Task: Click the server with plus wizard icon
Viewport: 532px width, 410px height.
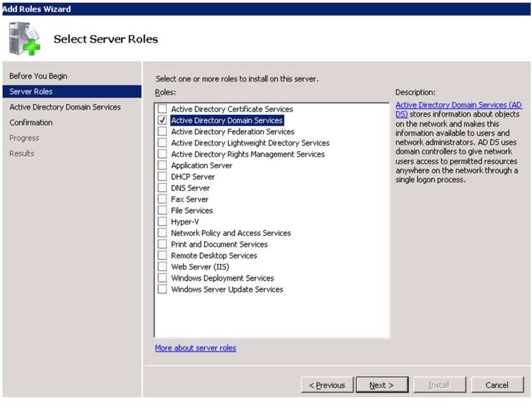Action: (x=24, y=38)
